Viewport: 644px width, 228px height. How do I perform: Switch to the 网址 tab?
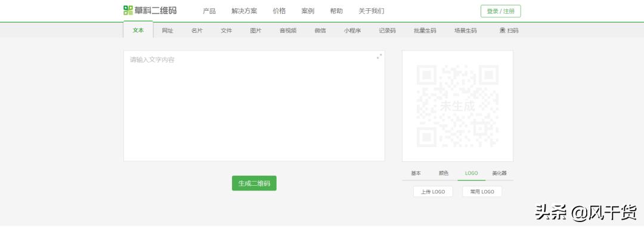(x=168, y=30)
